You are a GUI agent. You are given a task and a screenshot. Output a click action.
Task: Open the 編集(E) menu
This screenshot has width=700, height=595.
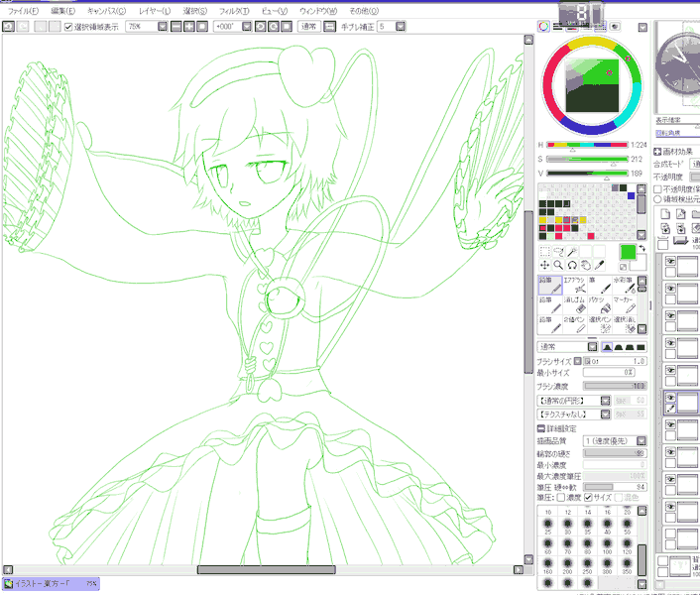point(62,11)
